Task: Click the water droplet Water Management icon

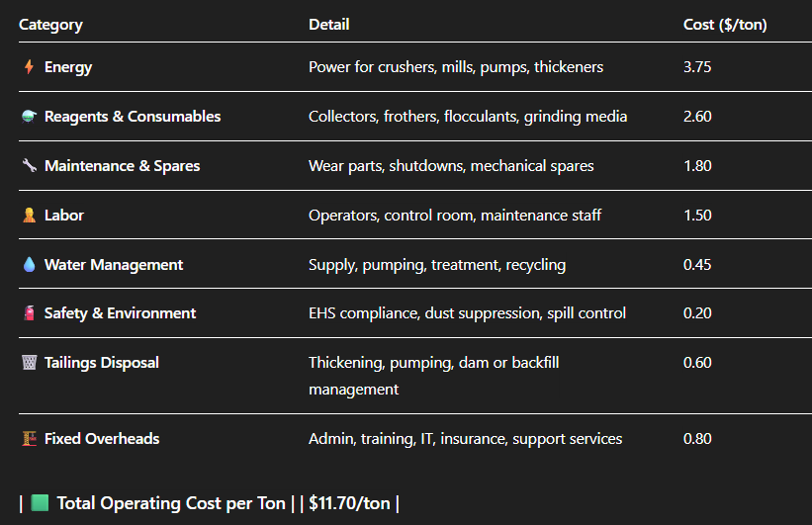Action: 28,265
